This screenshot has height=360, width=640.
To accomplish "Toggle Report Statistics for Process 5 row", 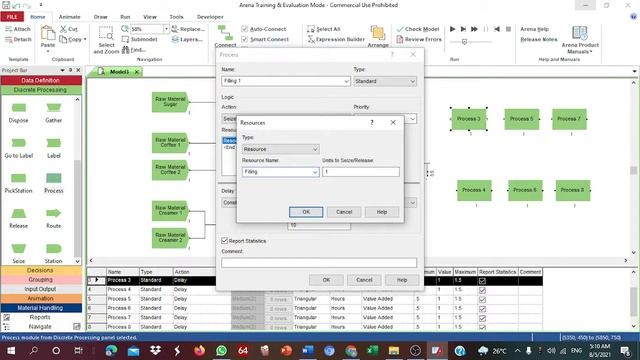I will point(482,300).
